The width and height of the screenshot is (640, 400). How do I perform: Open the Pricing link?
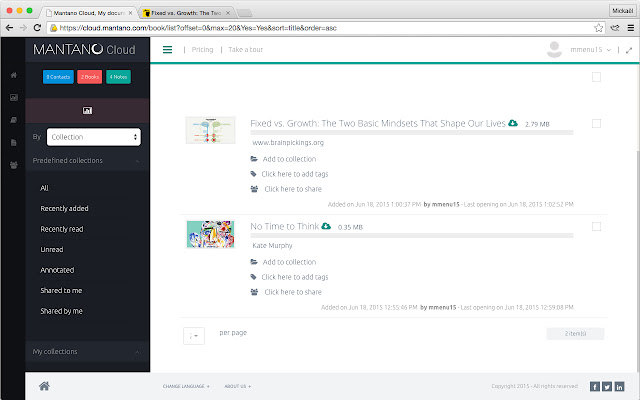[x=202, y=49]
